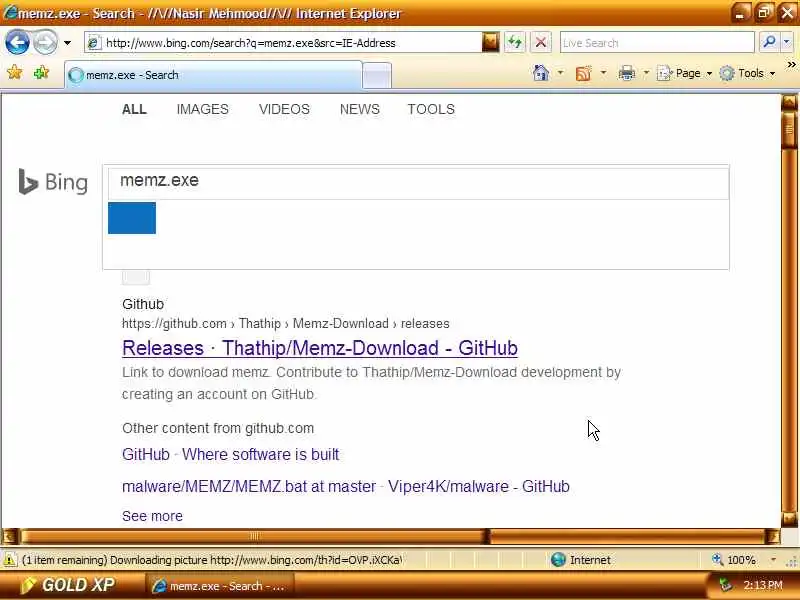Open the GOLD XP start button

click(x=68, y=585)
